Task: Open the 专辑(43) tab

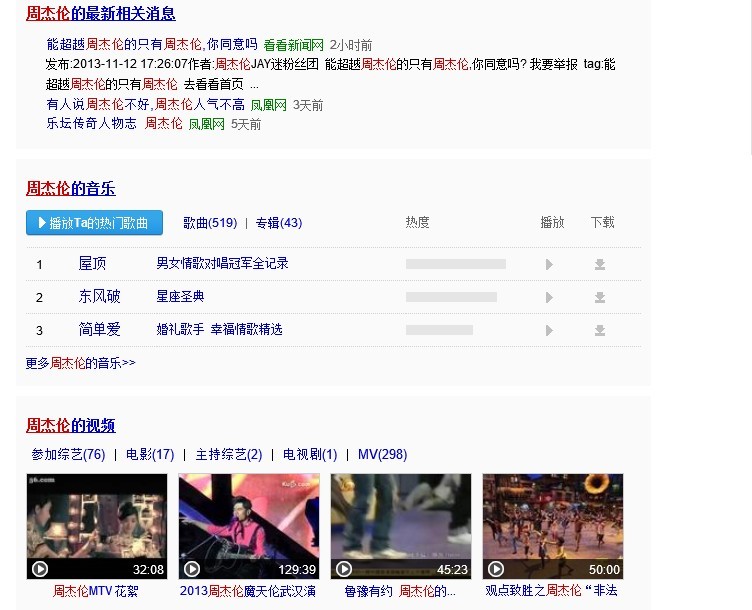Action: pos(279,223)
